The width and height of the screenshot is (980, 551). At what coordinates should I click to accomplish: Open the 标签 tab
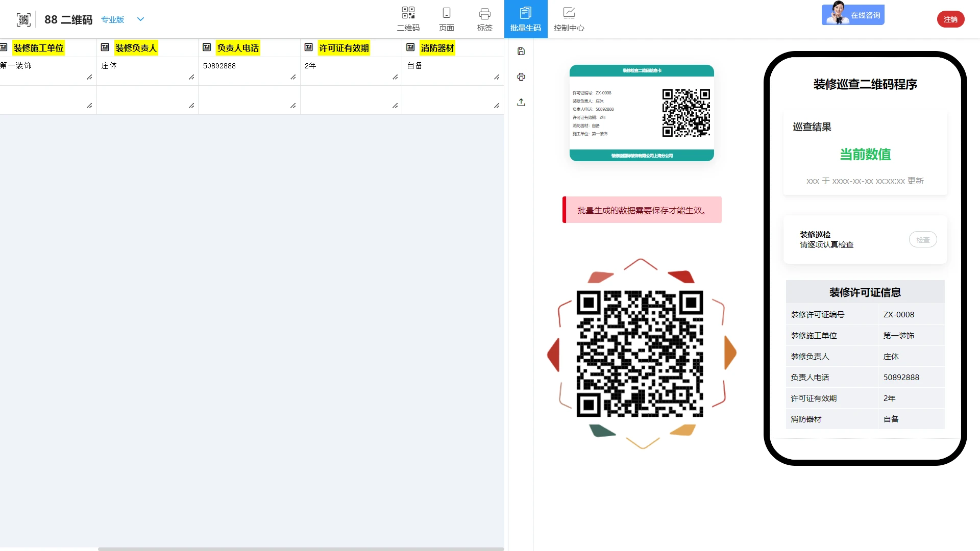(485, 19)
